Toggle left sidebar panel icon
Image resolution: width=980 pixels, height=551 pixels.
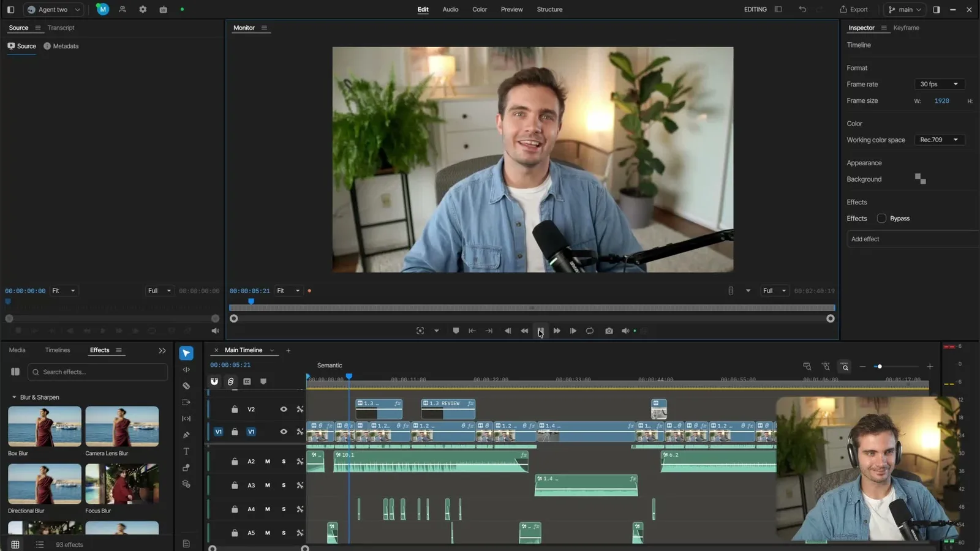tap(10, 9)
